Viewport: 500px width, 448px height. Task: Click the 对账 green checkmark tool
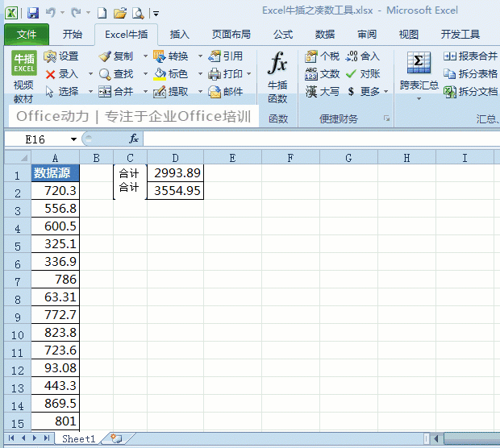point(363,74)
